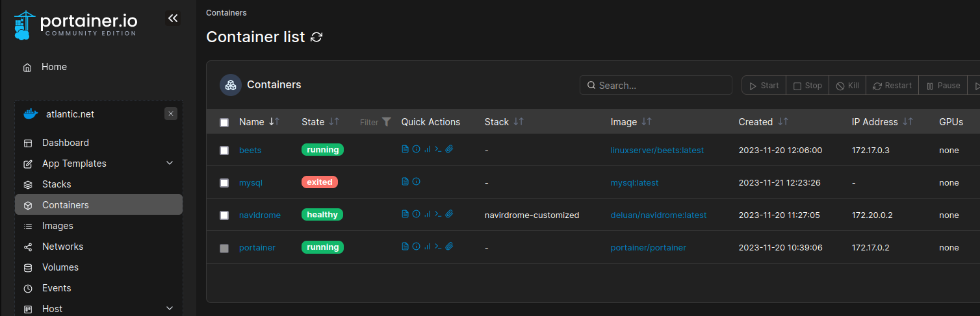This screenshot has width=980, height=316.
Task: Open the Dashboard page
Action: coord(99,143)
